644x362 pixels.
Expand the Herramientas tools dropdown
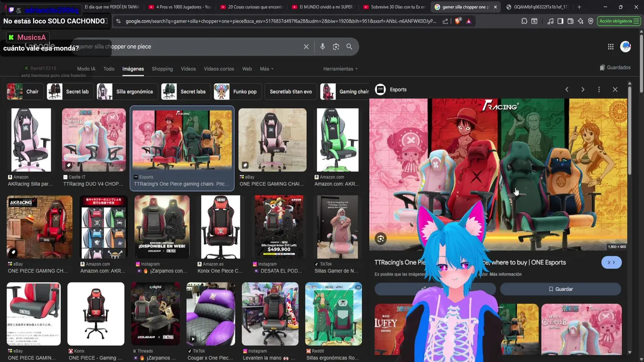(x=341, y=69)
